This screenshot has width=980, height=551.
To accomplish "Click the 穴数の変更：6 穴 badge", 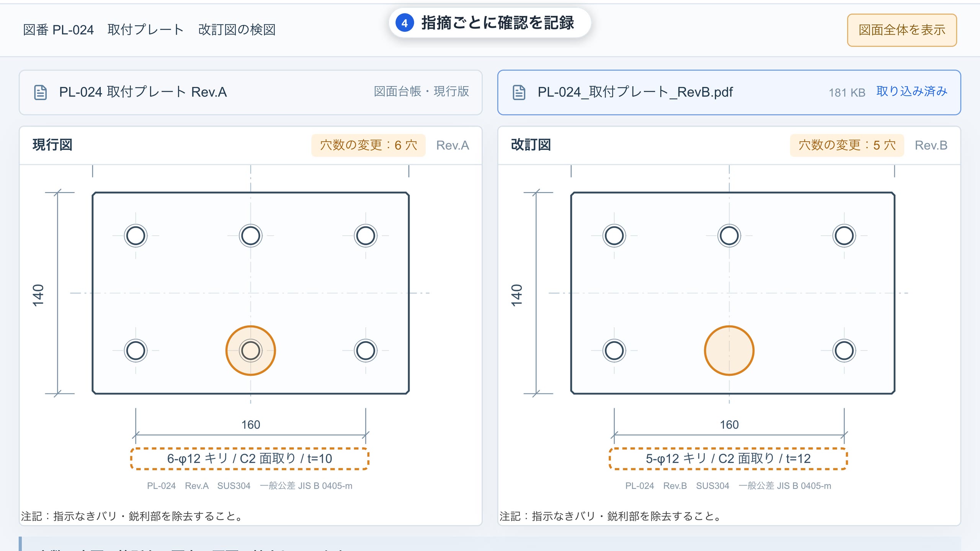I will [x=368, y=145].
